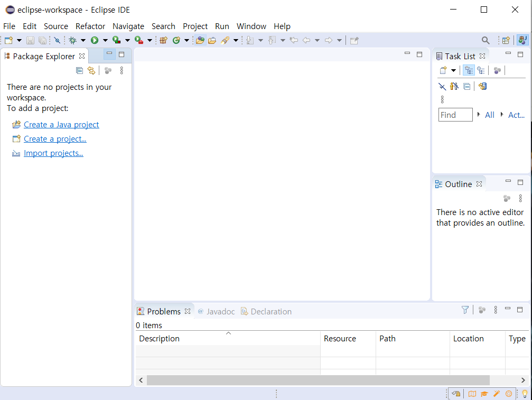Open Coverage dropdown arrow
The image size is (532, 400).
point(127,40)
